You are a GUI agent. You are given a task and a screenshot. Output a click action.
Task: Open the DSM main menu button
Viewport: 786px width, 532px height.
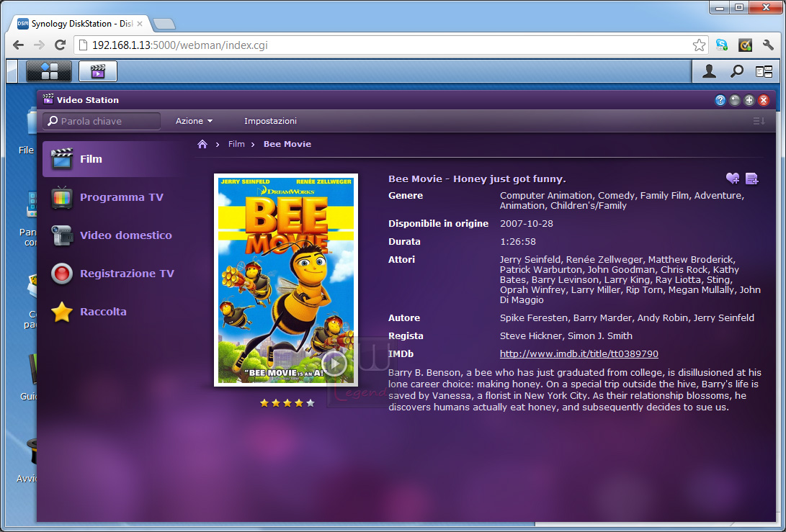coord(48,71)
